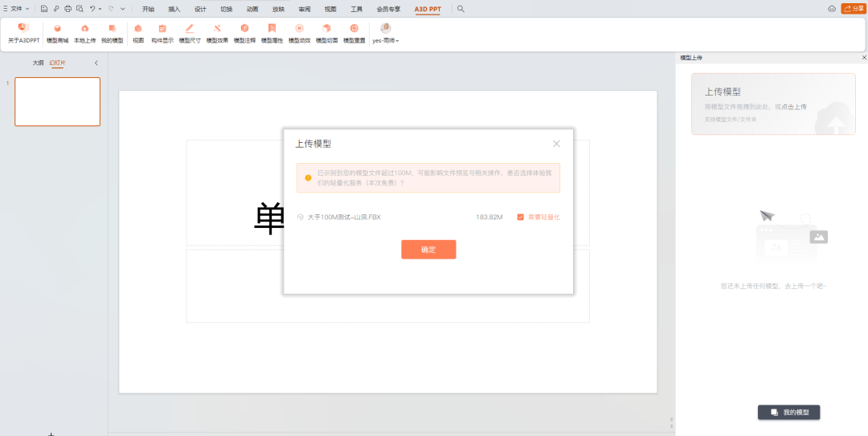Switch to the 开始 tab
The height and width of the screenshot is (436, 868).
click(149, 9)
